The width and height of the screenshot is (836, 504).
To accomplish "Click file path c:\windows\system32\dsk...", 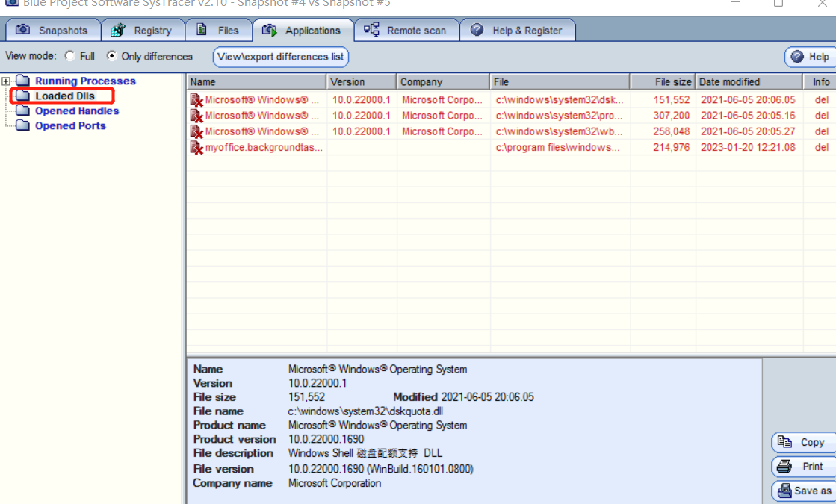I will 560,99.
